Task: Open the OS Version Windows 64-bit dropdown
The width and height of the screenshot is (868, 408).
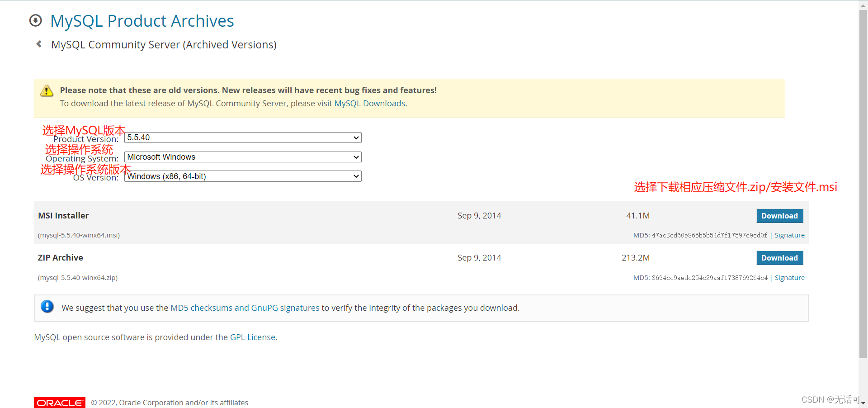Action: click(243, 176)
